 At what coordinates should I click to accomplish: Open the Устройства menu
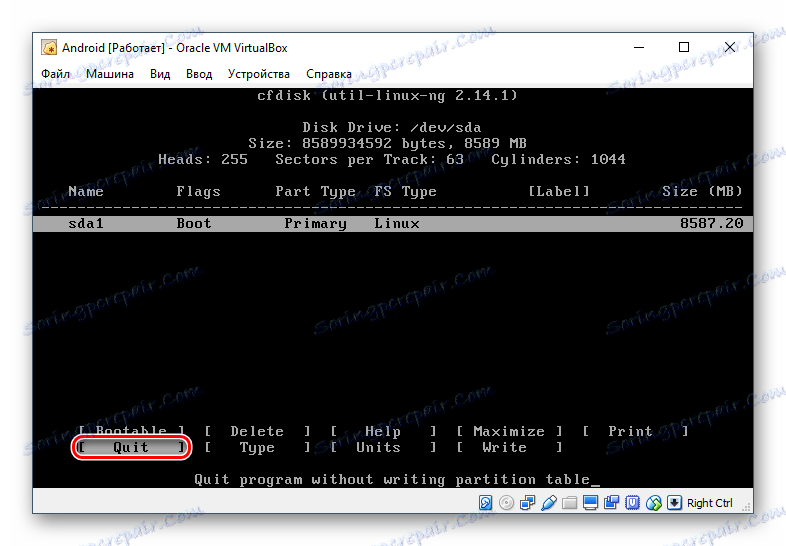259,74
